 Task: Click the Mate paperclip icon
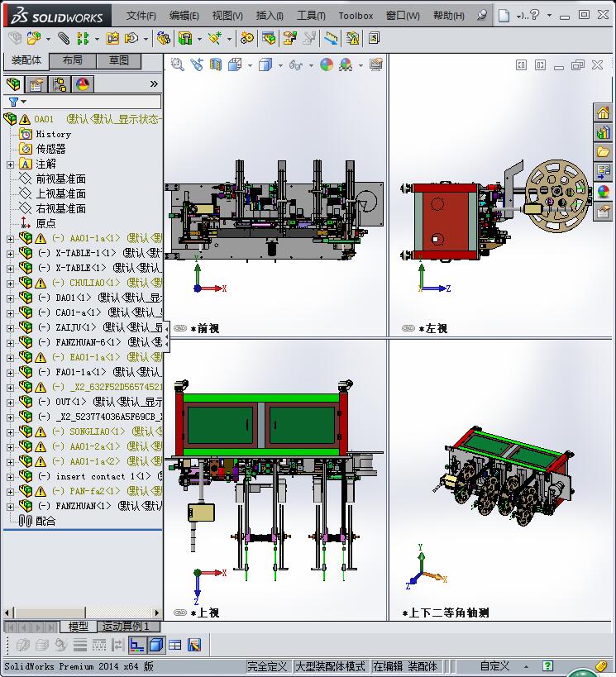tap(64, 38)
